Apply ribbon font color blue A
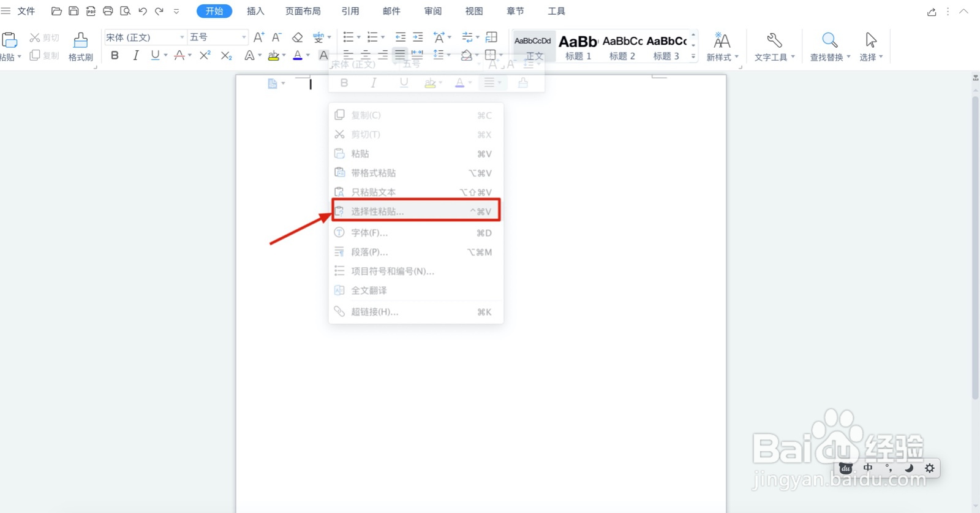This screenshot has height=513, width=980. coord(298,55)
